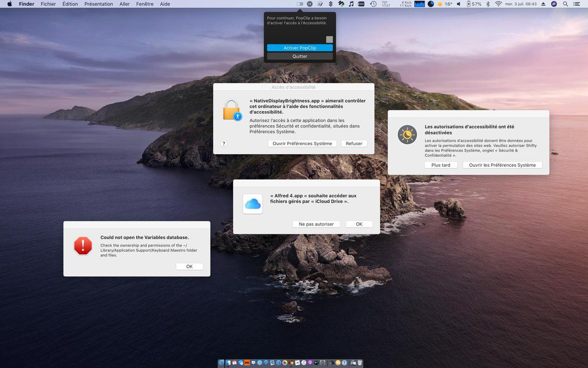Refuse NativeDisplayBrightness accessibility access

tap(354, 144)
